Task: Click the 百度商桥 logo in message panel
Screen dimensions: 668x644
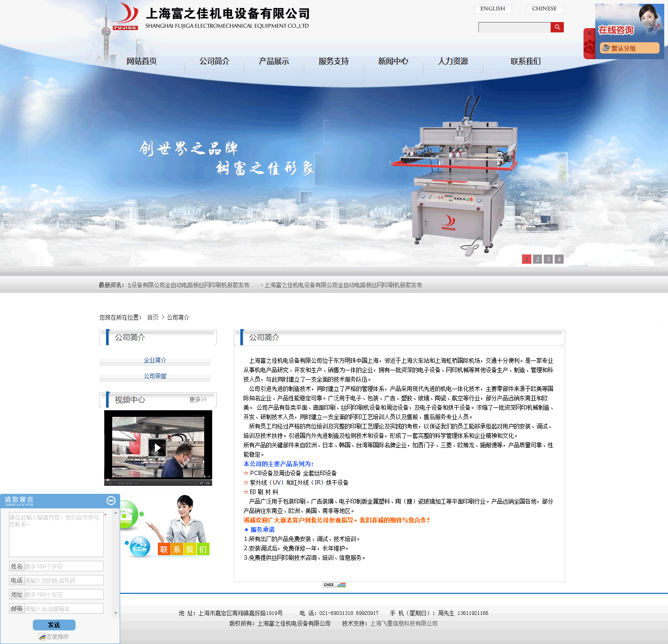Action: (x=54, y=637)
